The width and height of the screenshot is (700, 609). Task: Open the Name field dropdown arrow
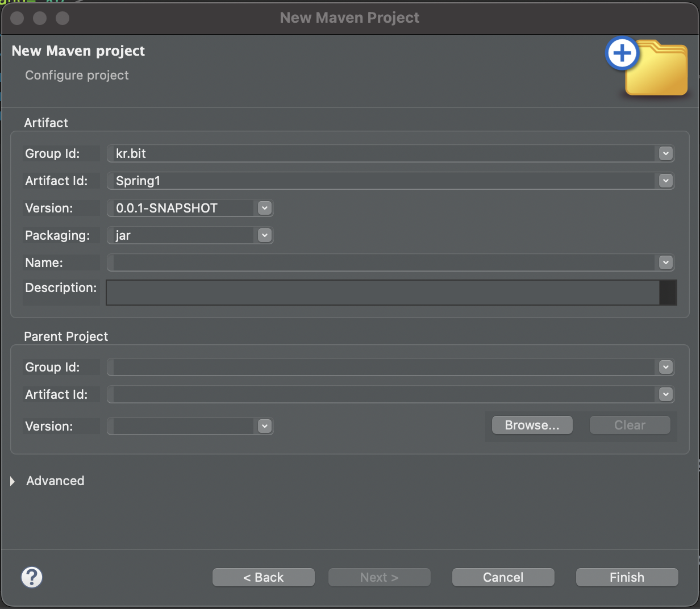pos(666,262)
